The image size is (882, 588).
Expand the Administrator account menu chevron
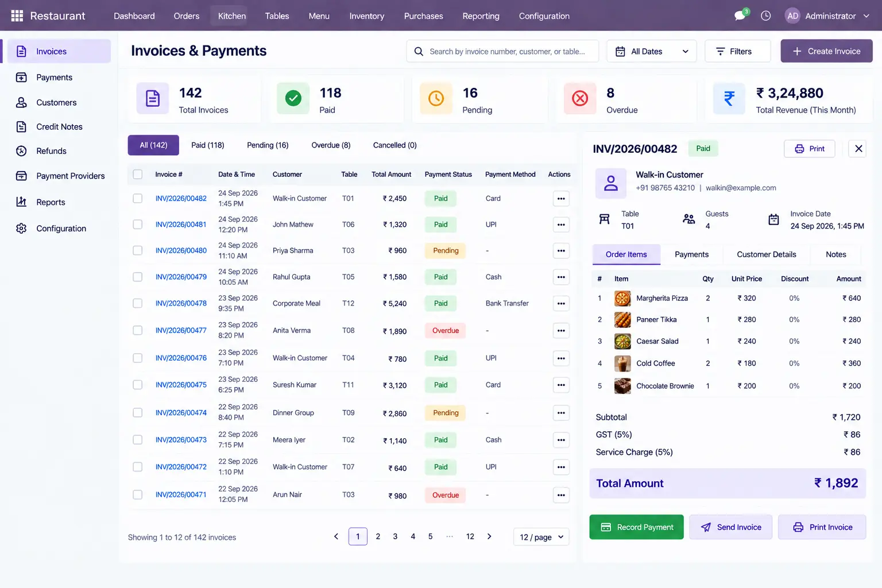pyautogui.click(x=866, y=16)
